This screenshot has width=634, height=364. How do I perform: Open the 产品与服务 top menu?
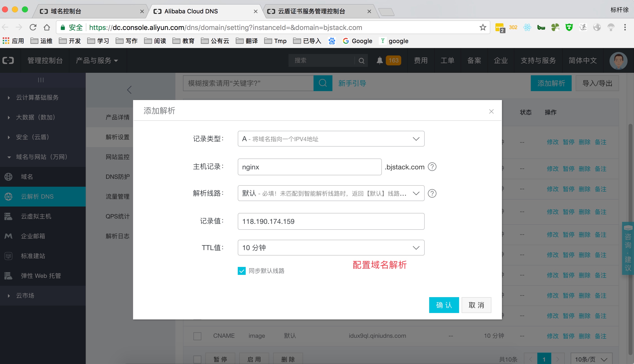point(97,60)
